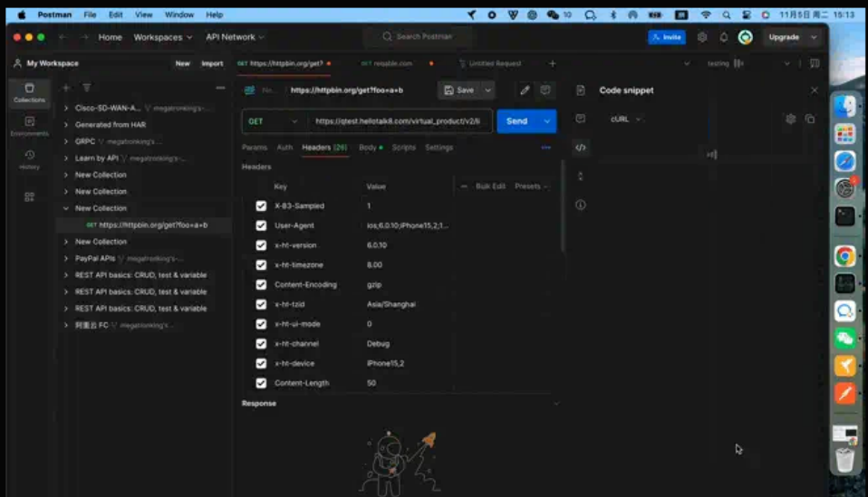Open code snippet settings gear
Screen dimensions: 868x497
[x=790, y=119]
